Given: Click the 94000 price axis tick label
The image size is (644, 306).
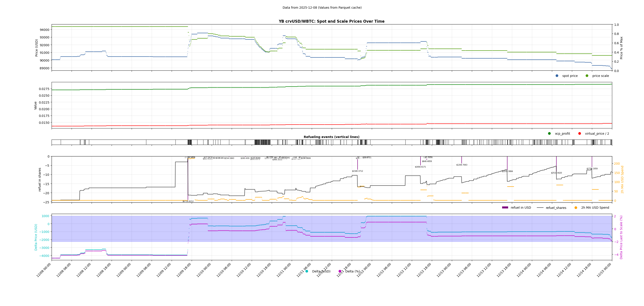Looking at the screenshot, I should point(45,30).
